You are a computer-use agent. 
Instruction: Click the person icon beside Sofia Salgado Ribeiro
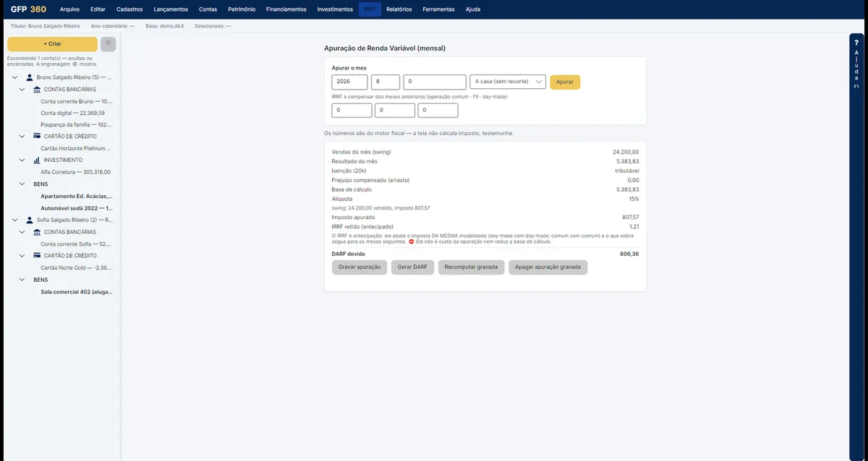(30, 220)
